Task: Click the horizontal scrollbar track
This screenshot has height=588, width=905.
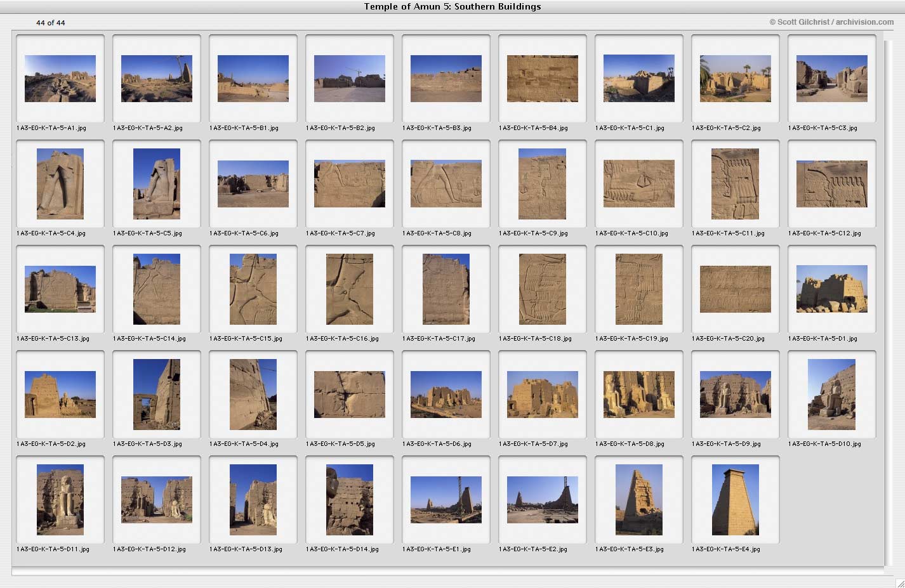Action: [x=447, y=572]
